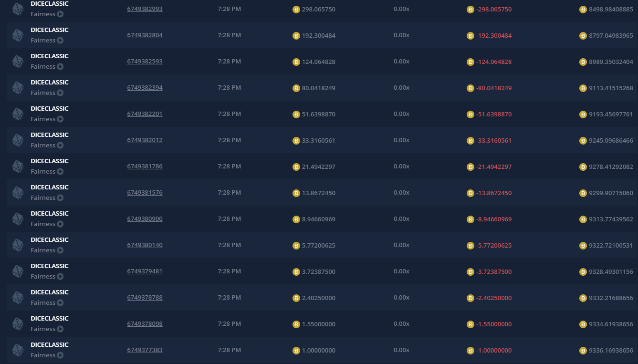Viewport: 638px width, 364px height.
Task: Open bet ID link 6749382593
Action: coord(145,62)
